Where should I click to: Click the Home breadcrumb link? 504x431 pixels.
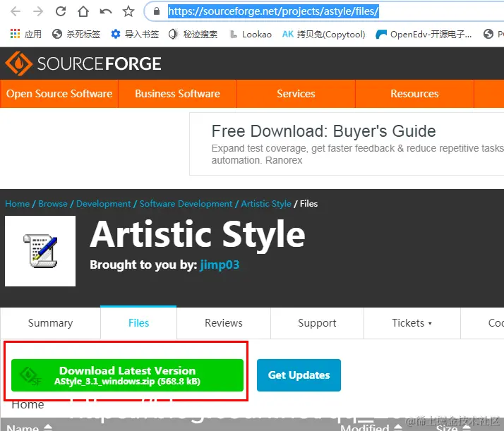pos(18,204)
